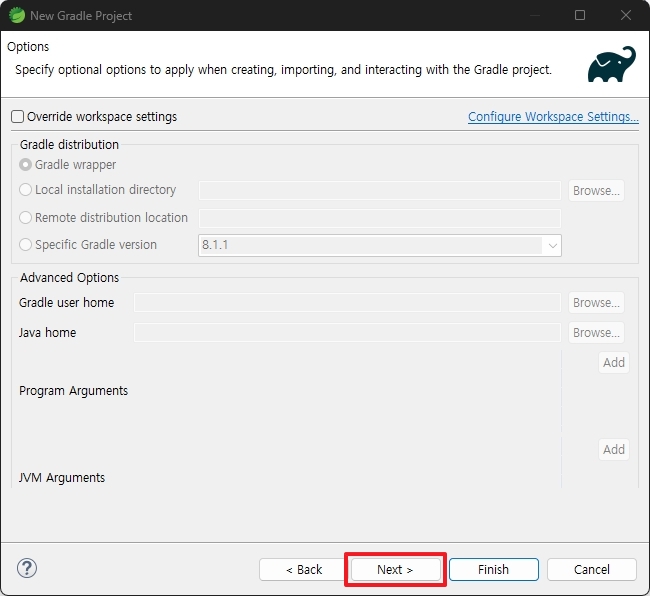
Task: Go back with the Back button
Action: 304,569
